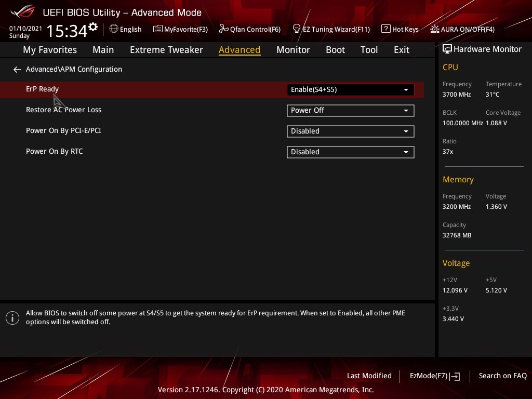Click Ratio value 37x
The height and width of the screenshot is (399, 532).
[447, 152]
